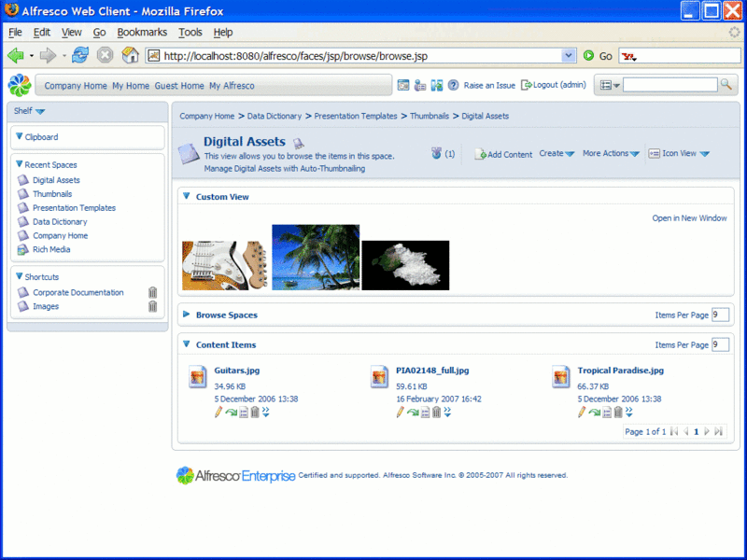Click the Firefox home icon

point(130,55)
